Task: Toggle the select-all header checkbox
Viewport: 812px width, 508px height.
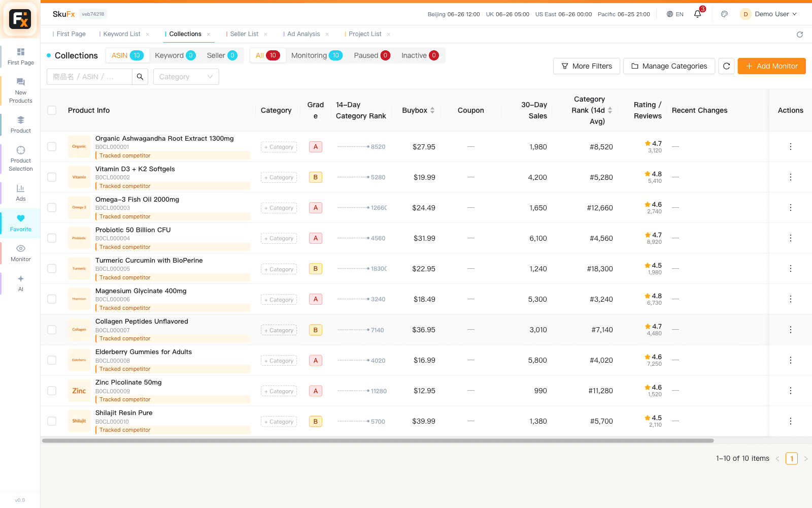Action: [52, 110]
